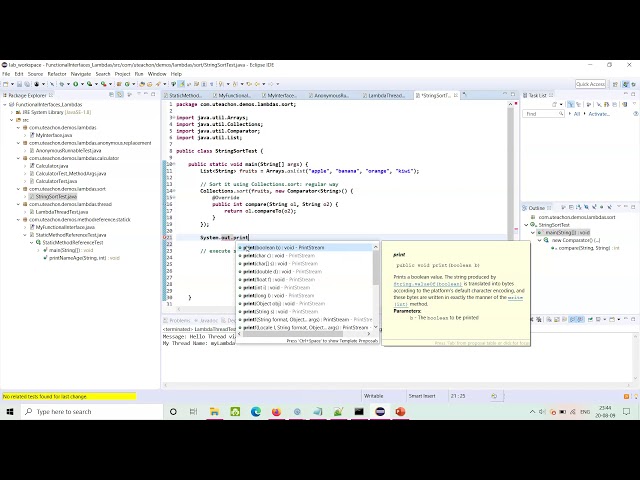Open StringSortTest.java in Package Explorer

click(x=56, y=197)
